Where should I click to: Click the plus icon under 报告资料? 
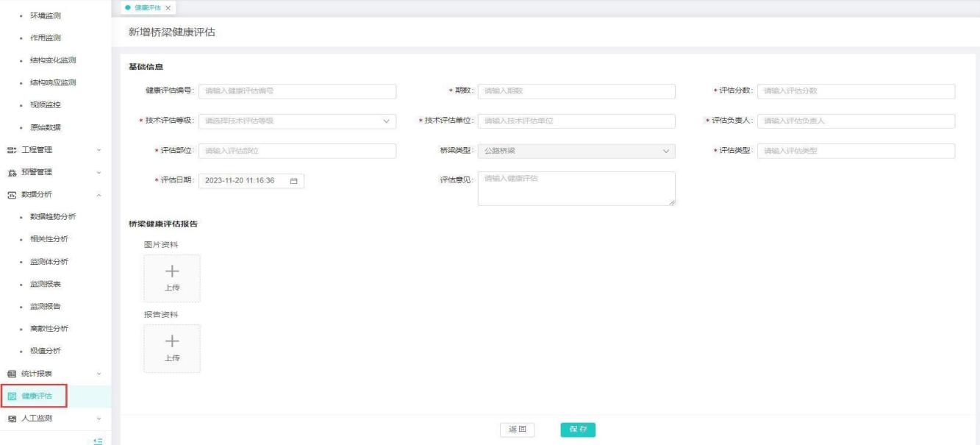click(171, 341)
